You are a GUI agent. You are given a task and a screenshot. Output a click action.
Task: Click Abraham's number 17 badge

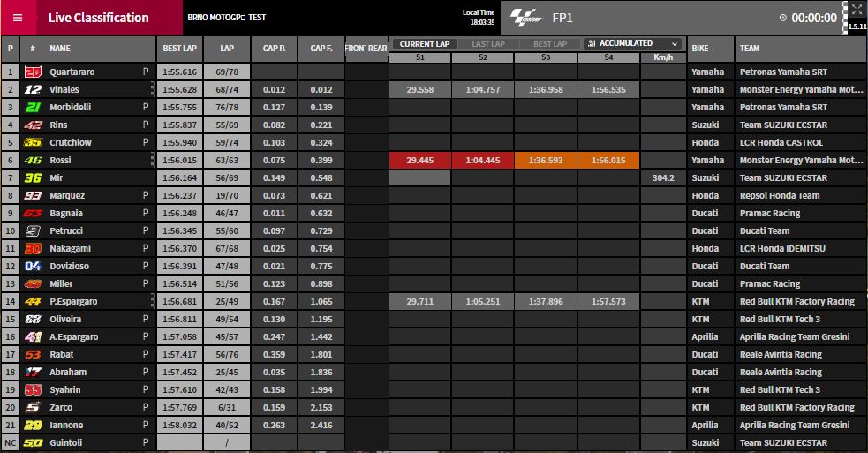click(x=33, y=373)
